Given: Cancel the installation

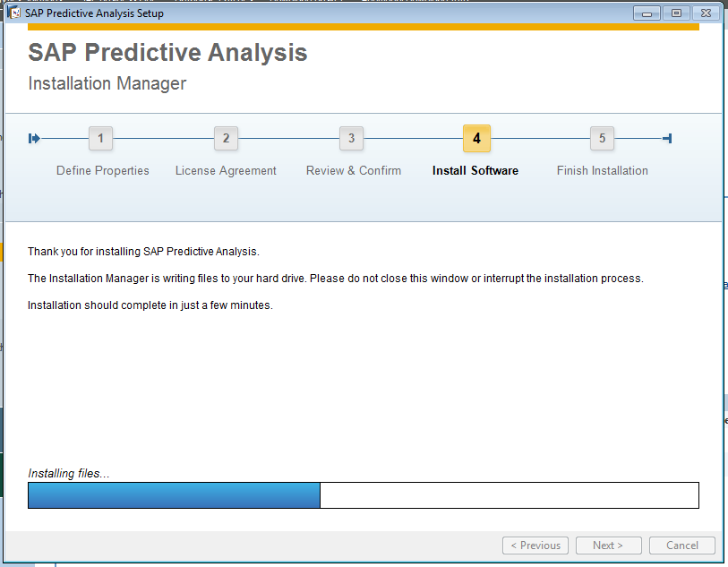Looking at the screenshot, I should point(682,546).
